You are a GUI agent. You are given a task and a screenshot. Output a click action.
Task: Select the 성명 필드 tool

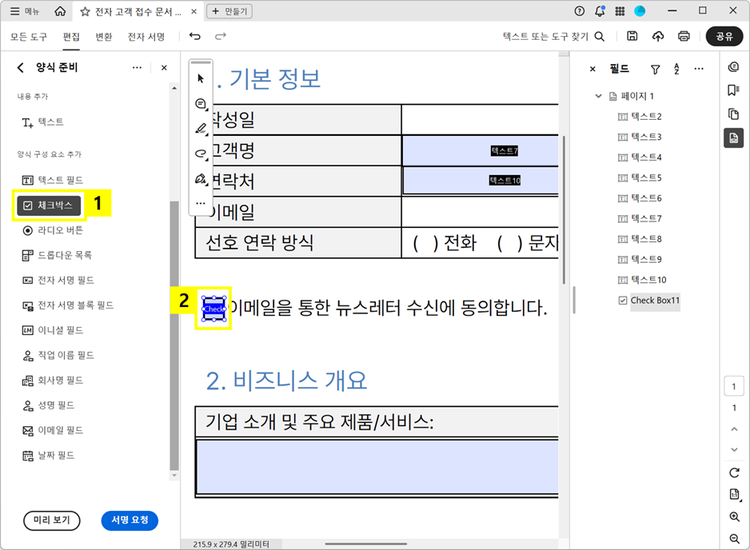coord(48,406)
